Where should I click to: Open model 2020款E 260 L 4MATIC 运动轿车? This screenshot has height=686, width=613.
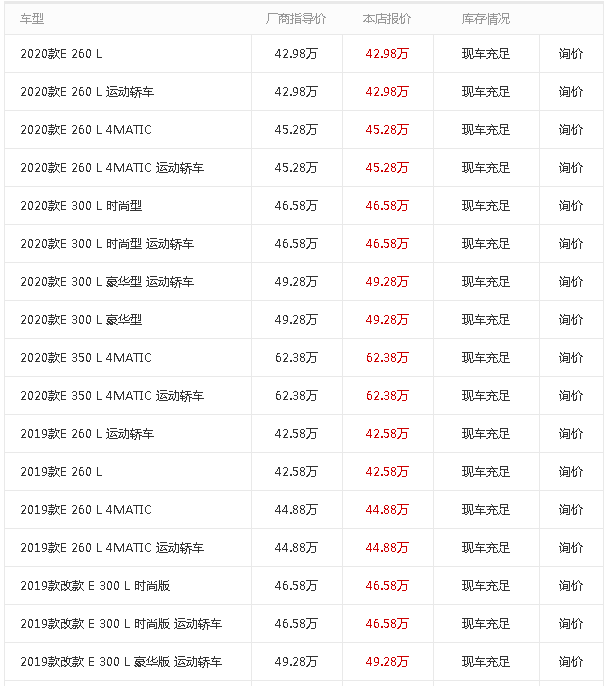click(x=112, y=168)
